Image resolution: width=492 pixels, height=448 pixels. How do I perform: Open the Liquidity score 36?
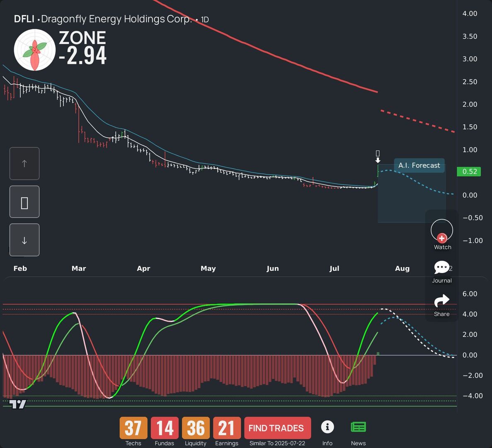click(196, 428)
